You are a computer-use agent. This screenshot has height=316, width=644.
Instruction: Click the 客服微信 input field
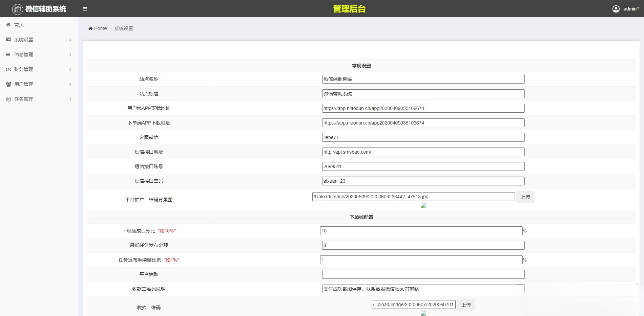point(423,137)
